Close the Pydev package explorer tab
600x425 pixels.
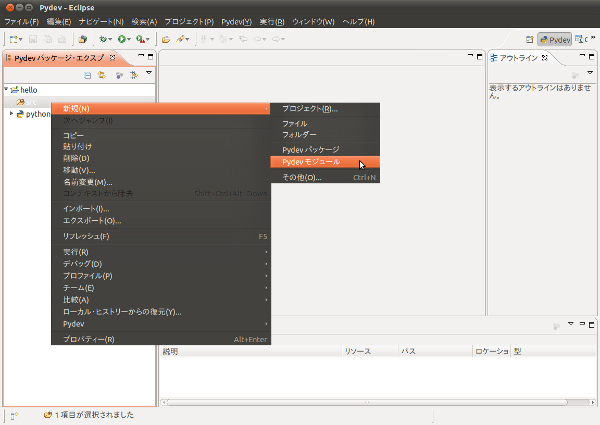click(112, 58)
